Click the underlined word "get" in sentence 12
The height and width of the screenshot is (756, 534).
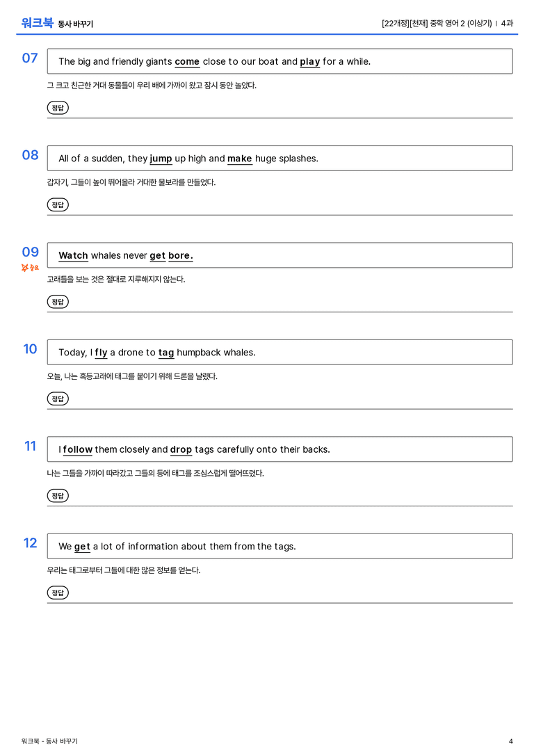point(83,547)
